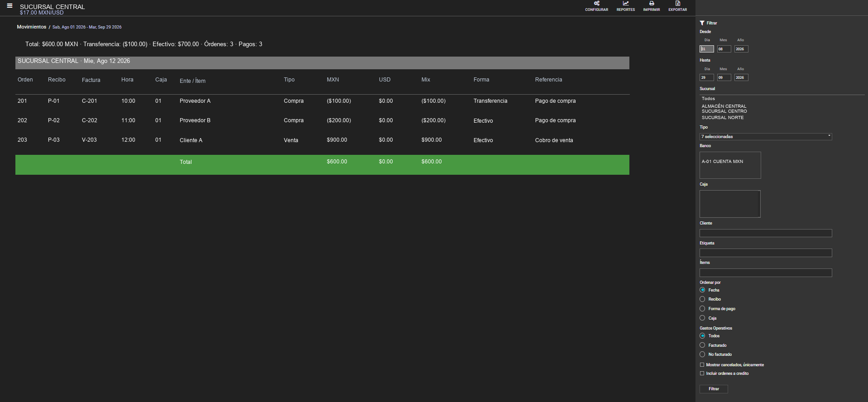868x402 pixels.
Task: Select ALMACÉN CENTRAL in Sucursal list
Action: click(x=724, y=106)
